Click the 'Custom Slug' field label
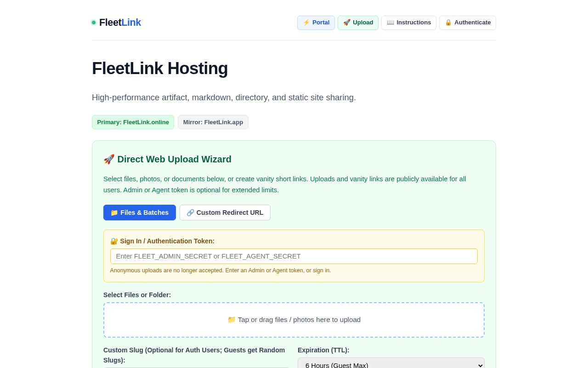 click(x=194, y=355)
